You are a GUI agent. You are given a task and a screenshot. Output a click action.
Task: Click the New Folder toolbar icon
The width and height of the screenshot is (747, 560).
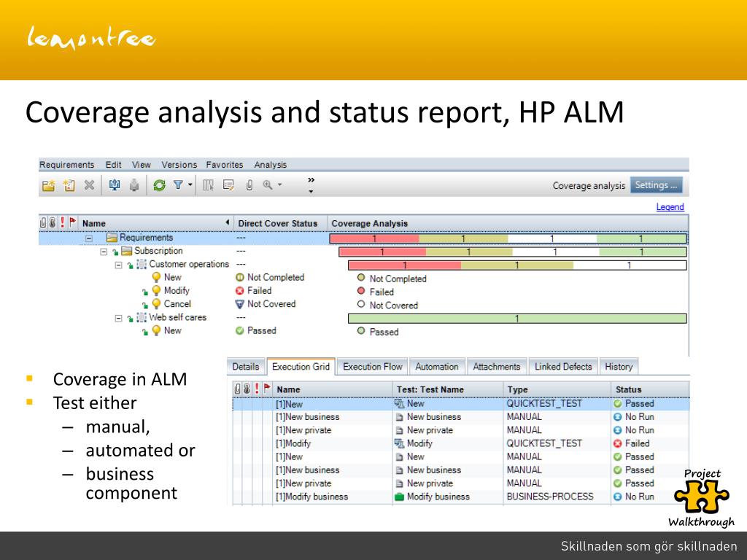48,185
